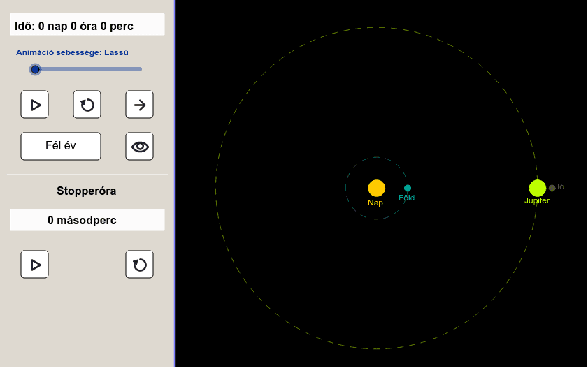Click the "0 másodperc" stopwatch display
The width and height of the screenshot is (588, 368).
87,220
